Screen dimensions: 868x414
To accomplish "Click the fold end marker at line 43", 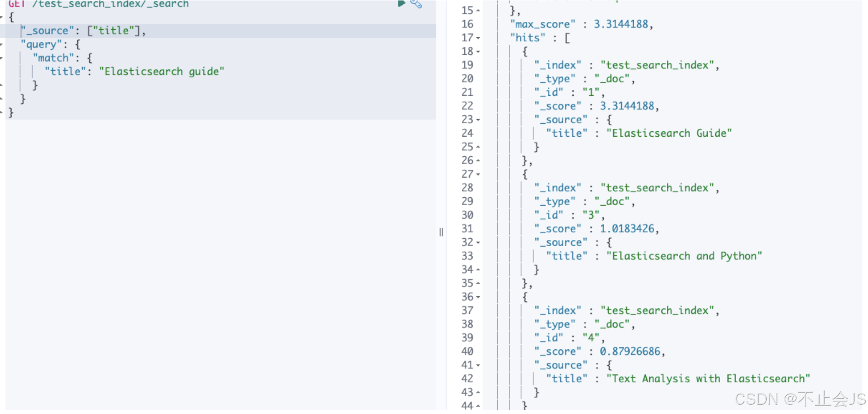I will click(478, 393).
